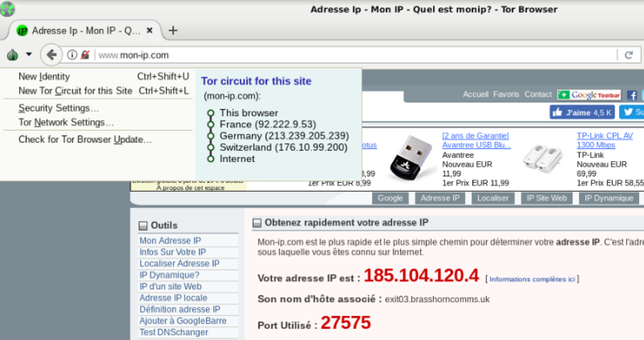This screenshot has height=340, width=644.
Task: Click the port number 27575
Action: point(345,323)
